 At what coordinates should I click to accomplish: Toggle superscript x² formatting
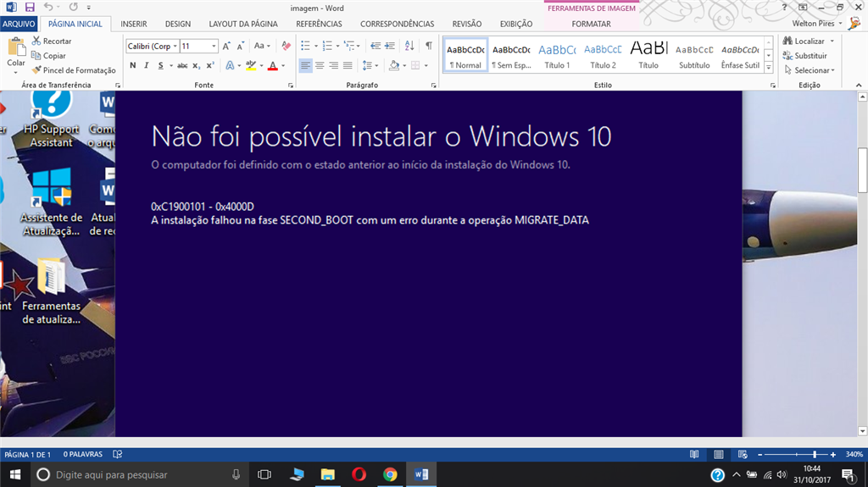[210, 65]
